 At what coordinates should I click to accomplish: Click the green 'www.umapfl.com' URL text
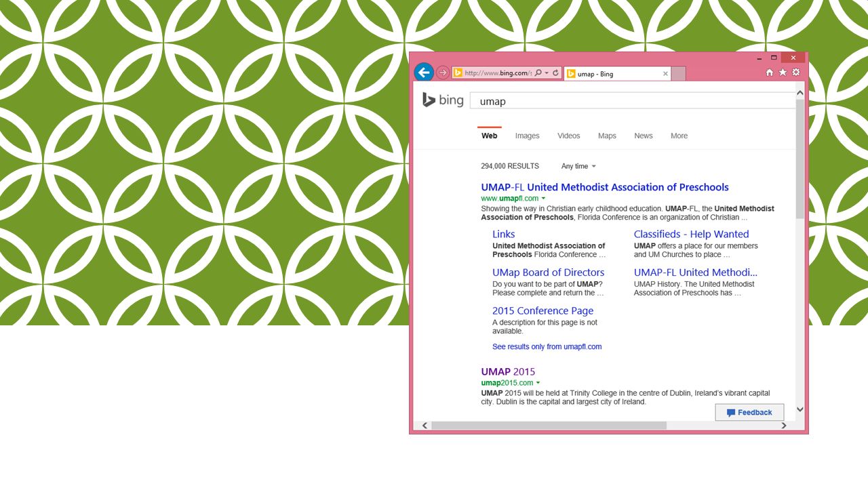pyautogui.click(x=510, y=198)
